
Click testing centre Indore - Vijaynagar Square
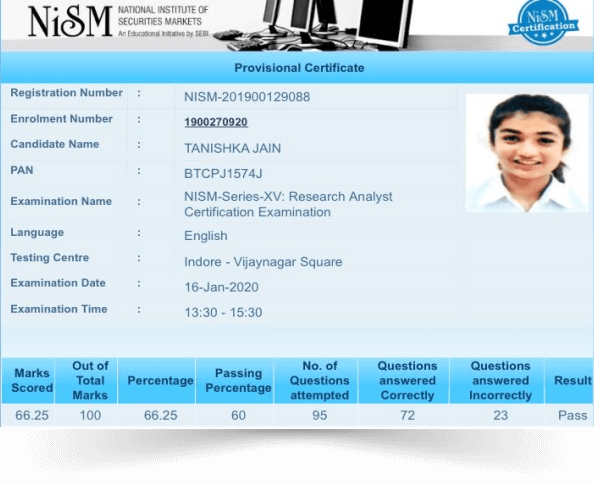(x=263, y=262)
